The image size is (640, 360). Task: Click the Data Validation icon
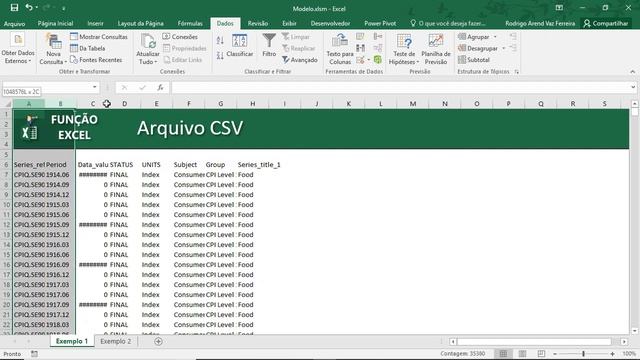click(x=360, y=60)
